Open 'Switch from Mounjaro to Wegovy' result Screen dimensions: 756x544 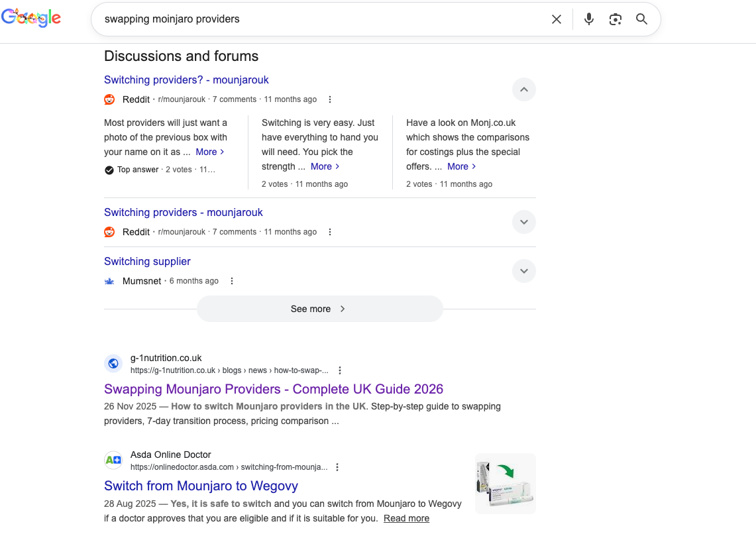coord(201,486)
